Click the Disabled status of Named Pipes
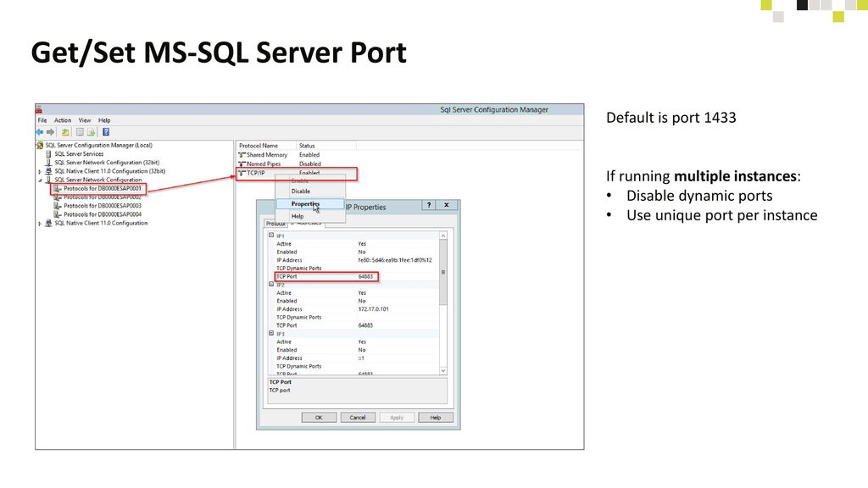Screen dimensions: 868x488 pos(310,164)
